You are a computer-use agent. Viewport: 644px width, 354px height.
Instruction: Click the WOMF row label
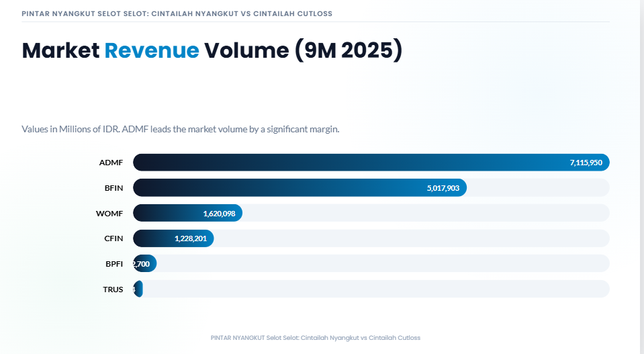tap(109, 214)
